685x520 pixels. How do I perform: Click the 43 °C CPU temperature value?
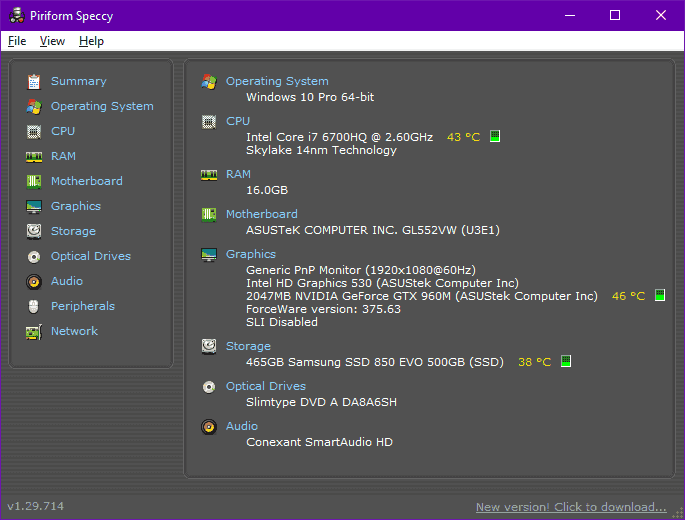463,137
